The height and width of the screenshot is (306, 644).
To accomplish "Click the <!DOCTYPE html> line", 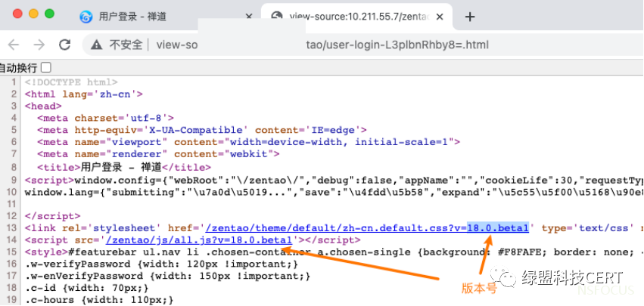I will [x=71, y=82].
